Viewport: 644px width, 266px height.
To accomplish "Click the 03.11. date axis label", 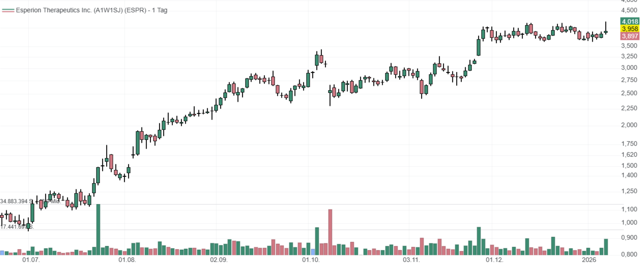I will click(411, 260).
